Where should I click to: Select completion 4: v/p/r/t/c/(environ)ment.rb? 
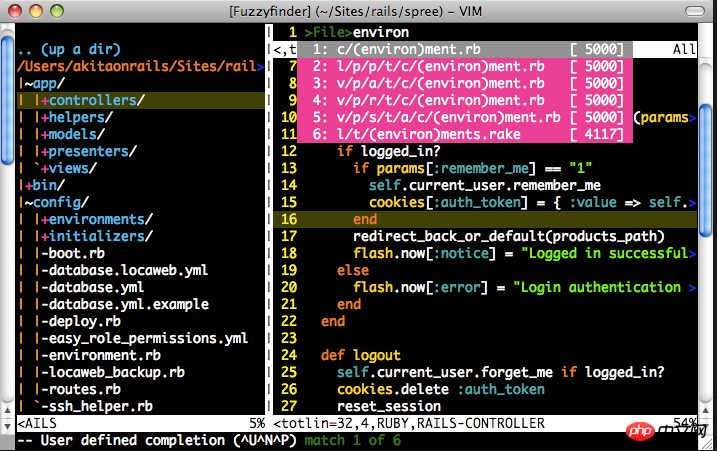click(x=465, y=100)
